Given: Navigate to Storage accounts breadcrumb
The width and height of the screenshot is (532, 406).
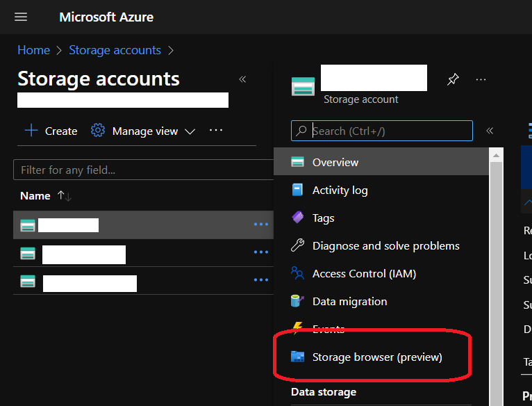Looking at the screenshot, I should pyautogui.click(x=115, y=50).
